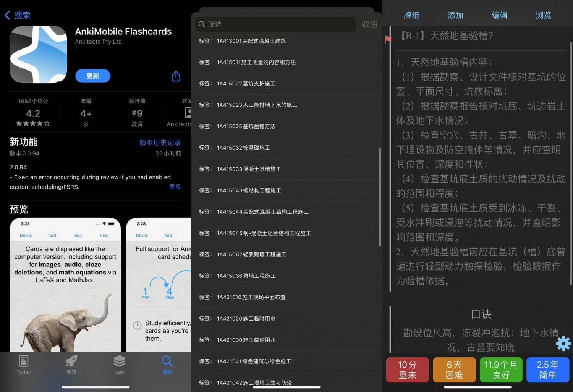Image resolution: width=573 pixels, height=392 pixels.
Task: Open the 游戏 rocket tab
Action: (x=71, y=365)
